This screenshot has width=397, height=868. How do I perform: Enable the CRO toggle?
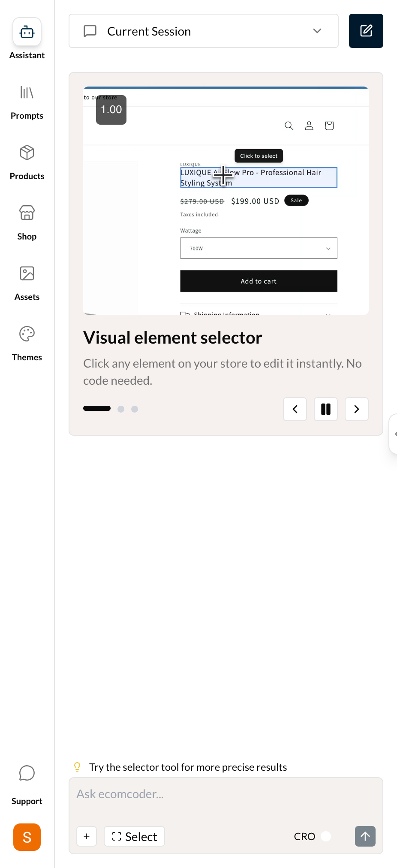[325, 836]
